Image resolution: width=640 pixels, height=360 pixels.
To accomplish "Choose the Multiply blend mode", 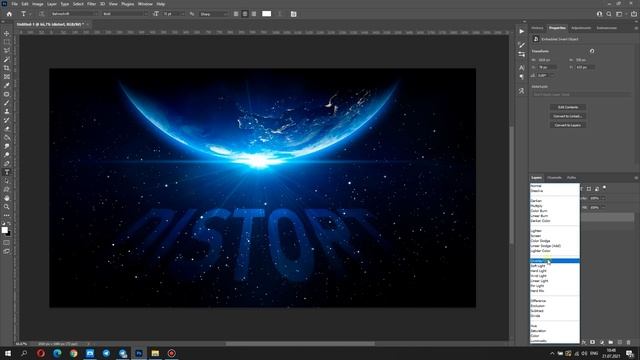I will coord(554,206).
